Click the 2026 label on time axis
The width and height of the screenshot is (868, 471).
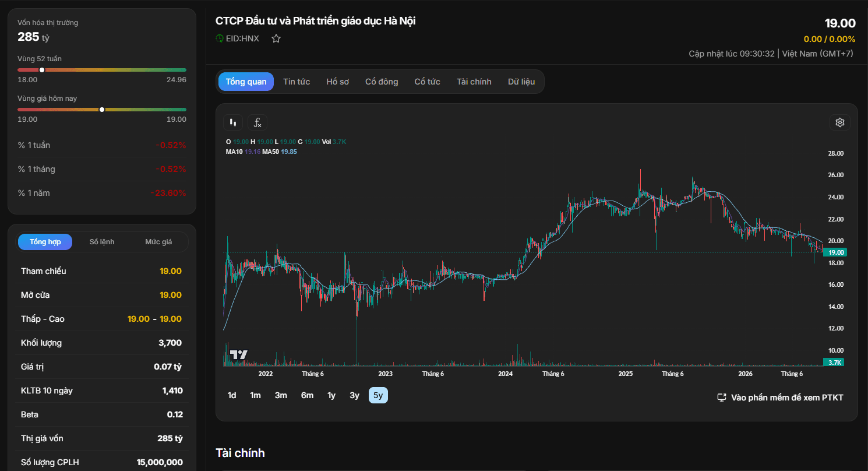tap(745, 374)
